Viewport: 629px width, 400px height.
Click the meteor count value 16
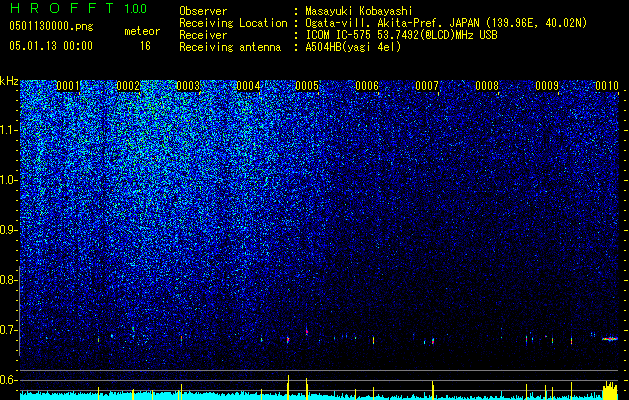point(145,46)
